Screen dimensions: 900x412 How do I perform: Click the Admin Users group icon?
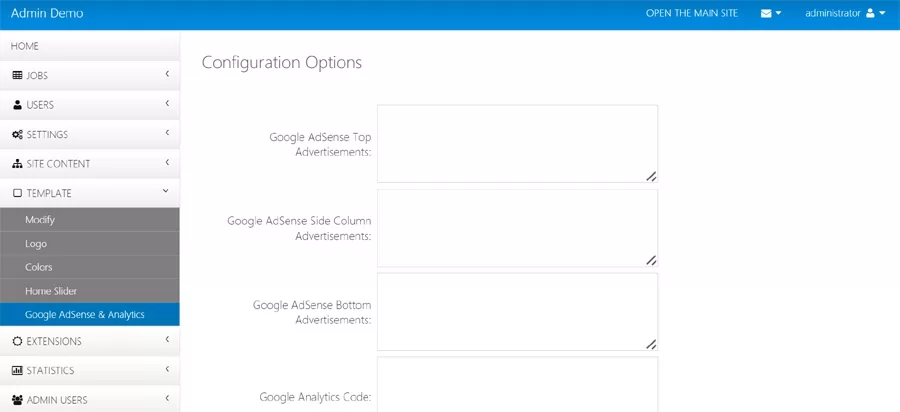pyautogui.click(x=17, y=400)
